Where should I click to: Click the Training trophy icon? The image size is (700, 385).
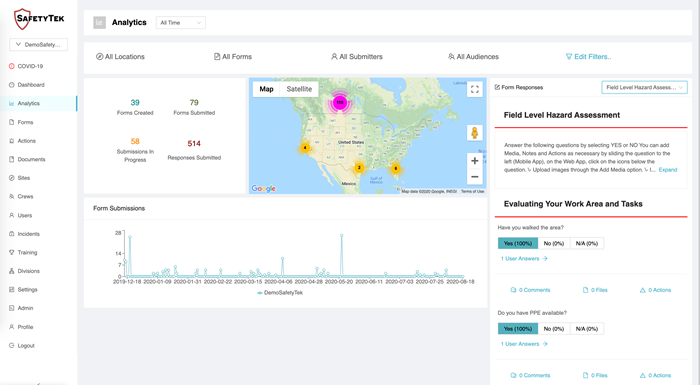[12, 252]
